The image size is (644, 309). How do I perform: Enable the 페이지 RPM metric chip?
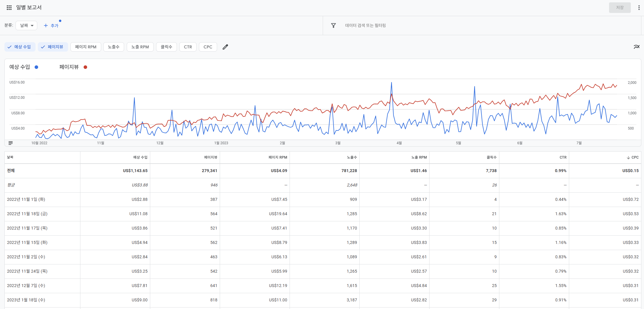(86, 47)
